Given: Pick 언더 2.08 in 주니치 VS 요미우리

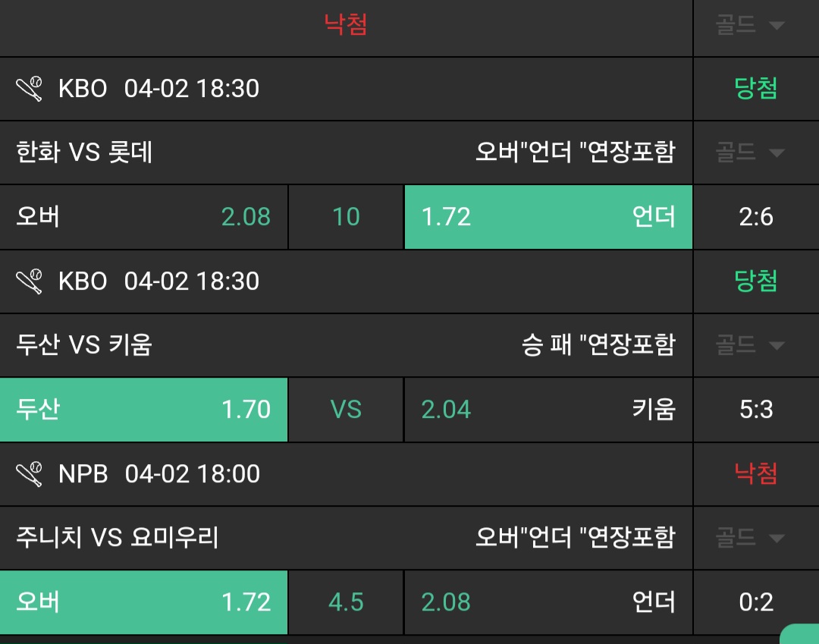Looking at the screenshot, I should pos(548,602).
